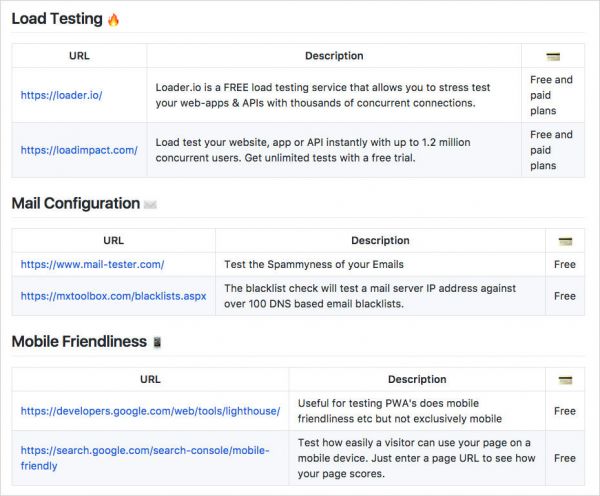Image resolution: width=600 pixels, height=496 pixels.
Task: Click the URL column header in Load Testing
Action: tap(79, 56)
